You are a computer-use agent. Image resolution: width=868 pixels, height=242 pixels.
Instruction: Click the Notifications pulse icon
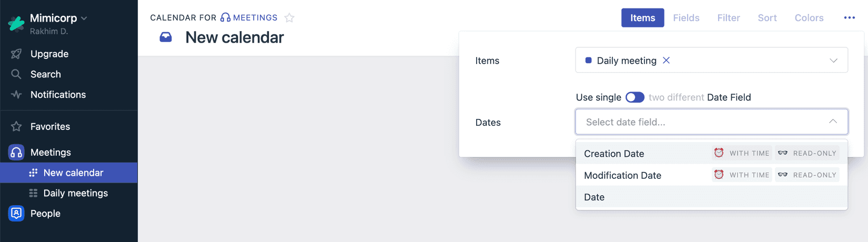pyautogui.click(x=16, y=95)
